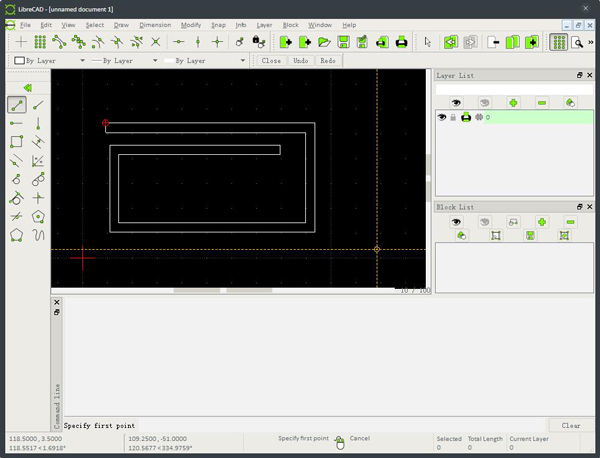Select the line with angle tool
The height and width of the screenshot is (458, 600).
(38, 105)
